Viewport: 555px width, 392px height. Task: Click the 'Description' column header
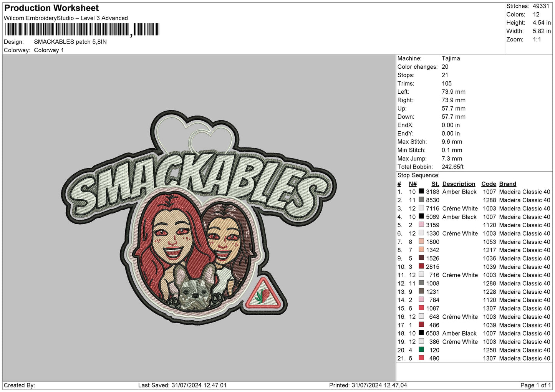coord(459,184)
